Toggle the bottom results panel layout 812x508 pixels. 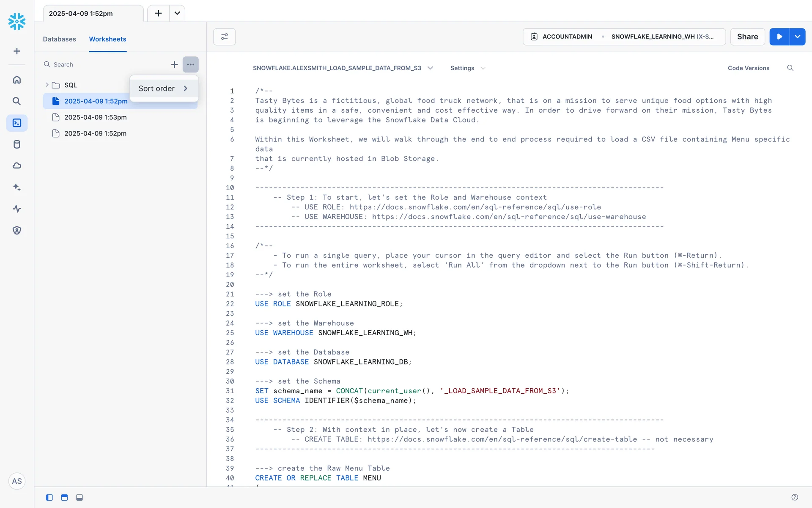coord(80,497)
